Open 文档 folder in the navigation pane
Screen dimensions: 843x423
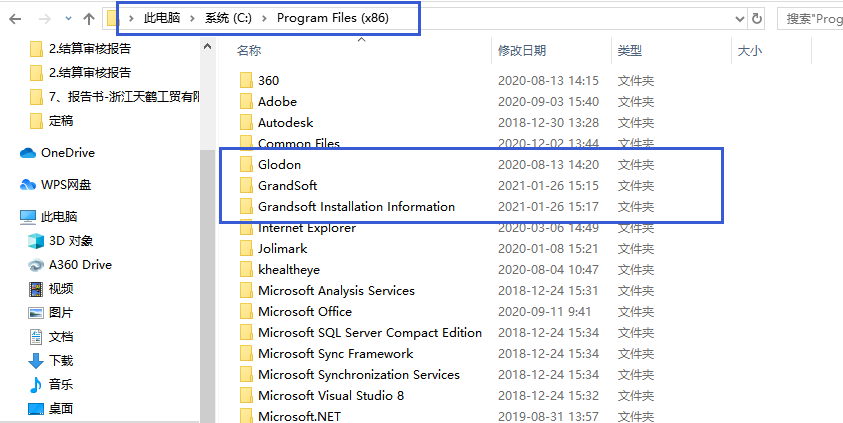pyautogui.click(x=51, y=337)
